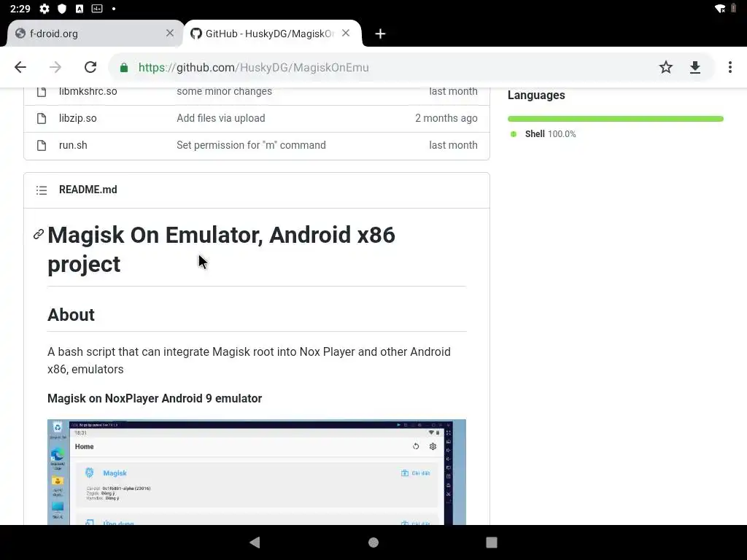Viewport: 747px width, 560px height.
Task: Open 'Set permission for "m" command' commit
Action: coord(251,145)
